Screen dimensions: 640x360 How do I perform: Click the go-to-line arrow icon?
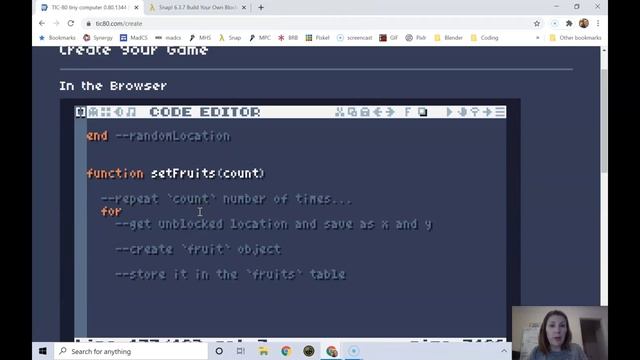coord(487,112)
